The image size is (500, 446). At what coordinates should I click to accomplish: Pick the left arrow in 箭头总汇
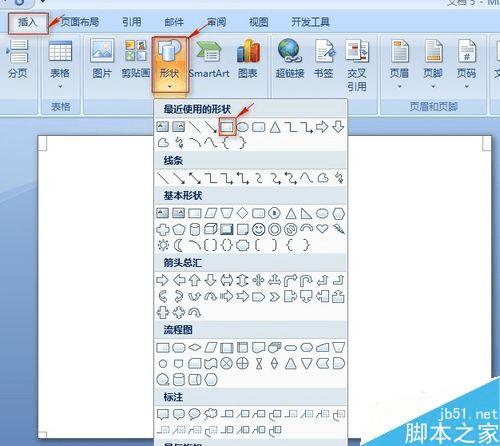pos(179,280)
